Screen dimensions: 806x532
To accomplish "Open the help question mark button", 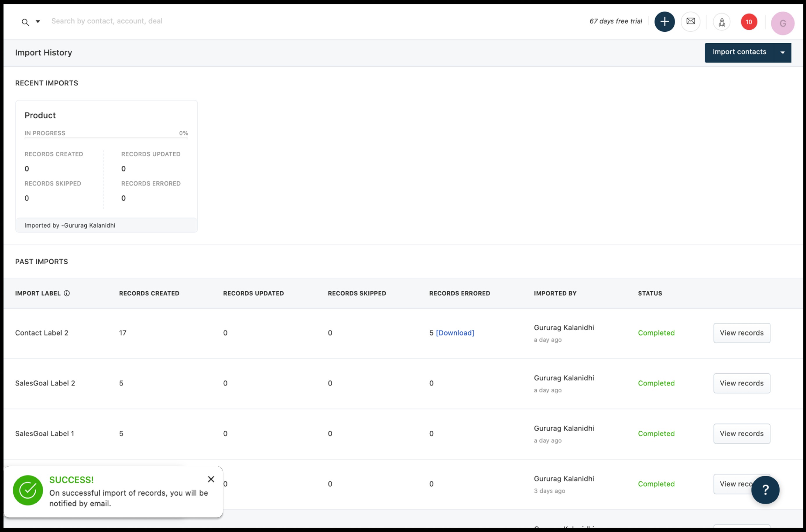I will click(765, 490).
